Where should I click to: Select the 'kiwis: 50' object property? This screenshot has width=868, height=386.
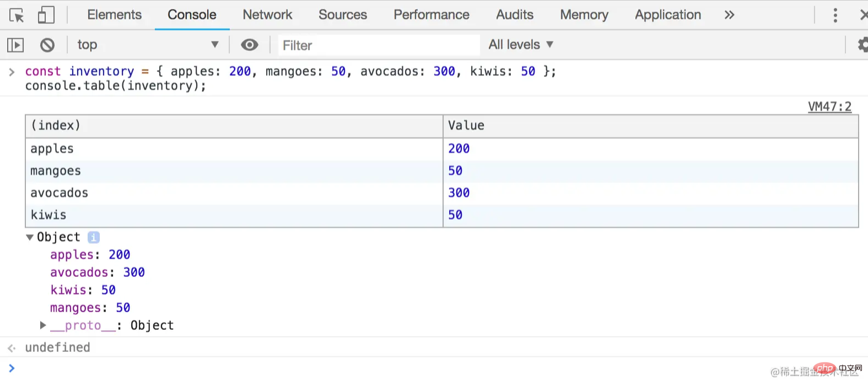coord(83,290)
